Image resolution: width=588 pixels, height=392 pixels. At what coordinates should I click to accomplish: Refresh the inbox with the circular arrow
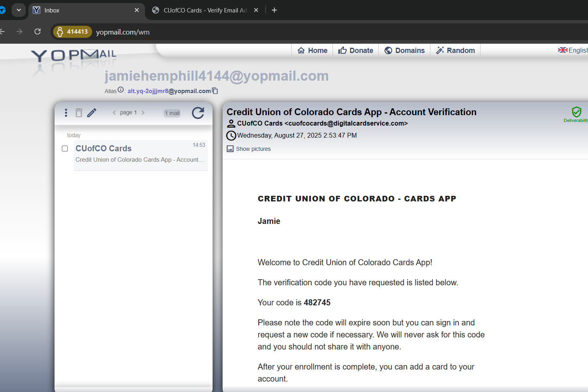click(x=198, y=113)
